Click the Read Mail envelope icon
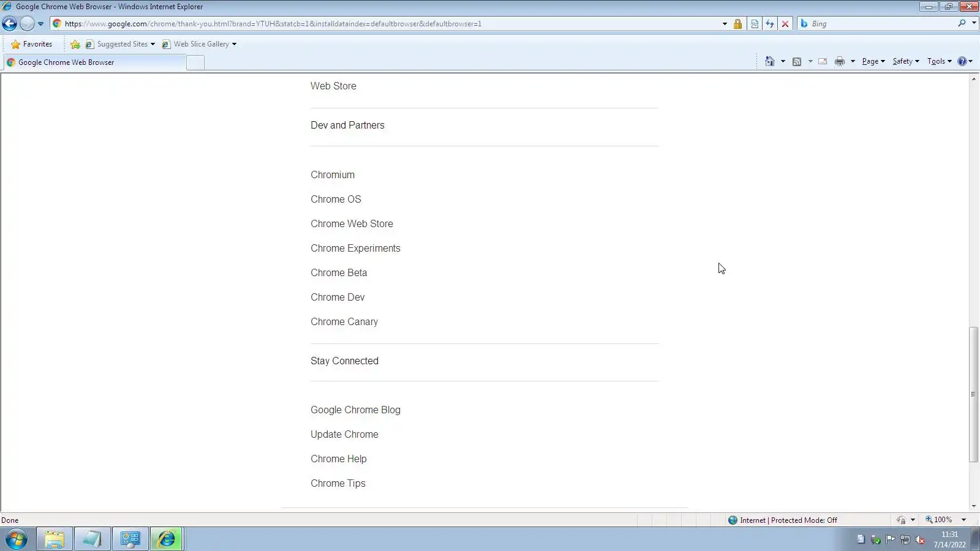980x551 pixels. (x=823, y=61)
